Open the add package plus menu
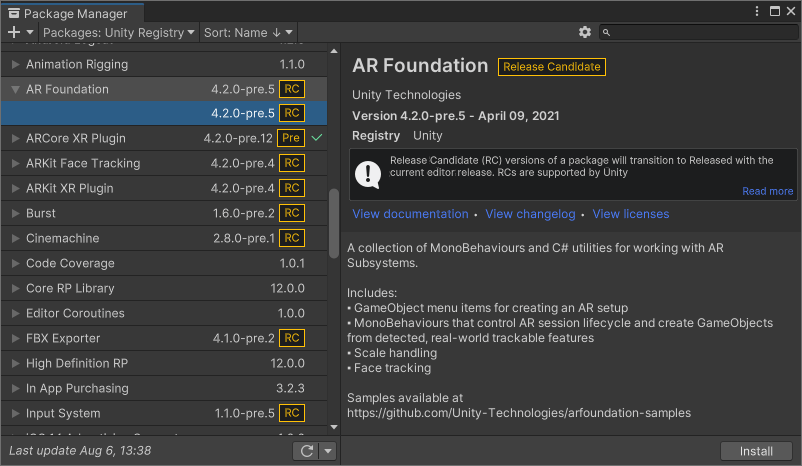 (14, 32)
